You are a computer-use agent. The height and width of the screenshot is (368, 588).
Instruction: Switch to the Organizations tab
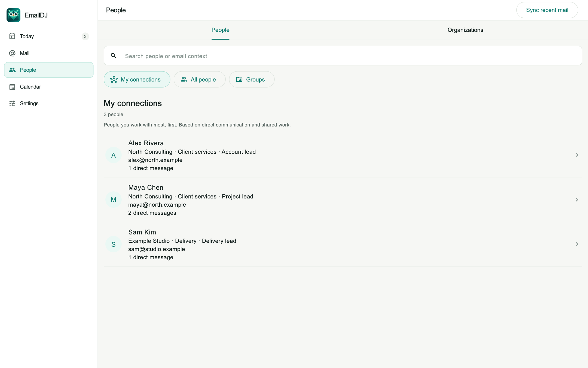click(x=465, y=30)
